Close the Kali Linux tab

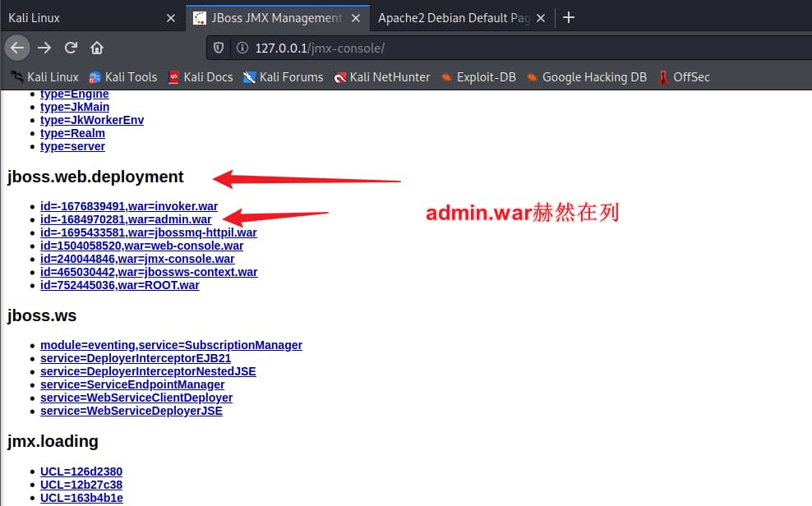point(171,18)
